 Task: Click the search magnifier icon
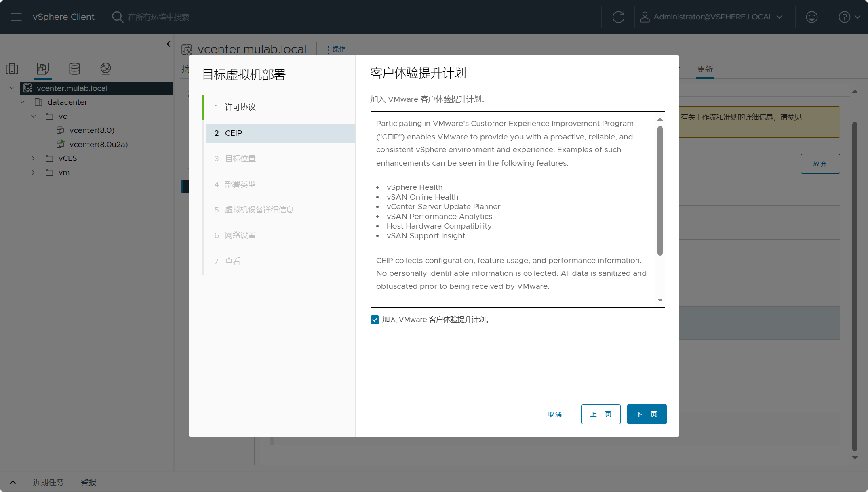117,17
